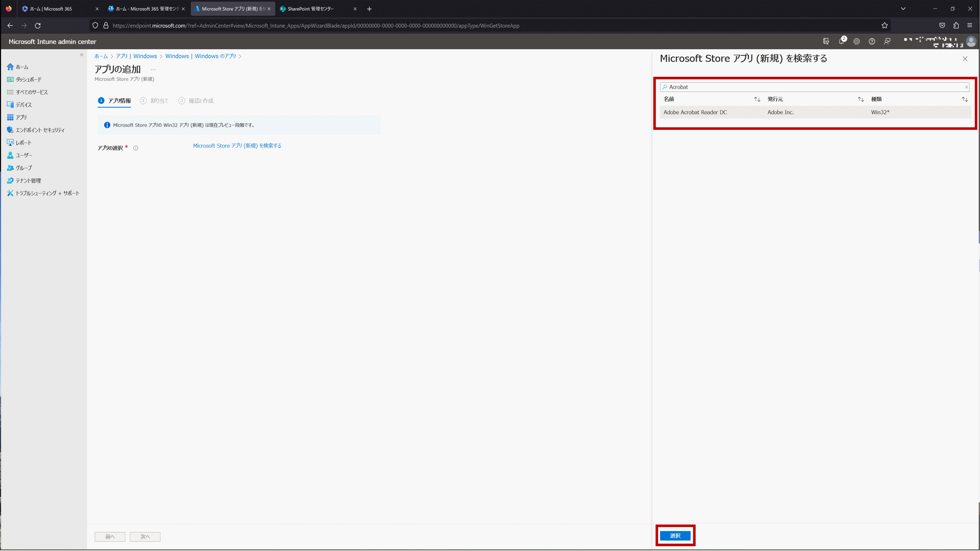Open すべてのサービス in the sidebar

(27, 92)
